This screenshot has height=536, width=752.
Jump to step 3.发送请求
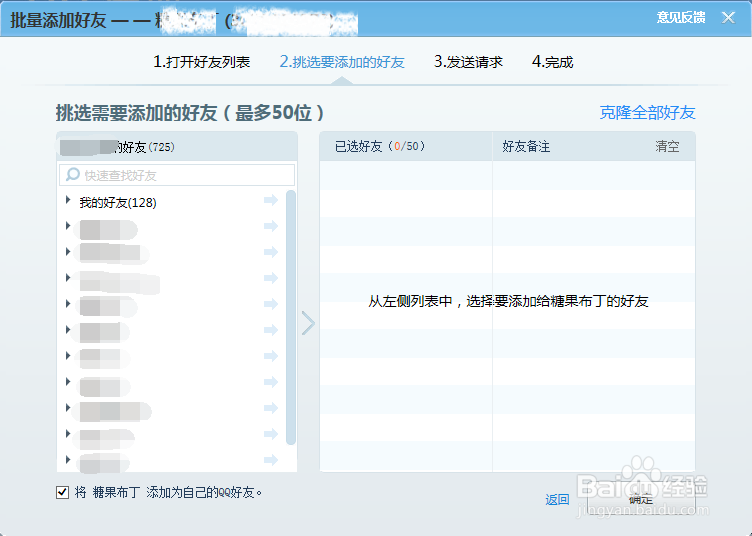pos(468,62)
